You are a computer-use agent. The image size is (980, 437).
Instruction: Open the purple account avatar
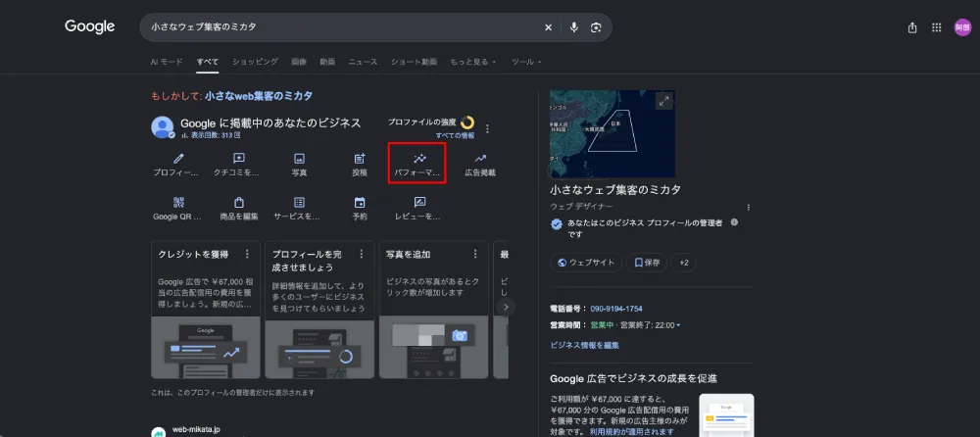(x=962, y=27)
